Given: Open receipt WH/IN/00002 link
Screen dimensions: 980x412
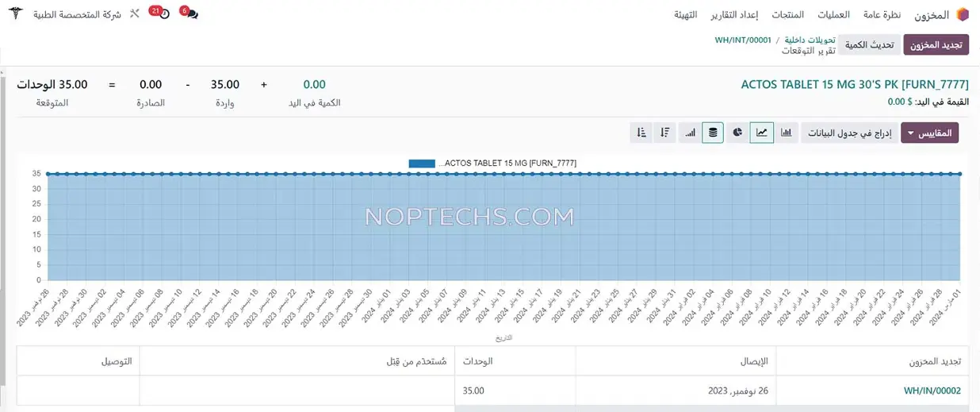Looking at the screenshot, I should [x=932, y=391].
